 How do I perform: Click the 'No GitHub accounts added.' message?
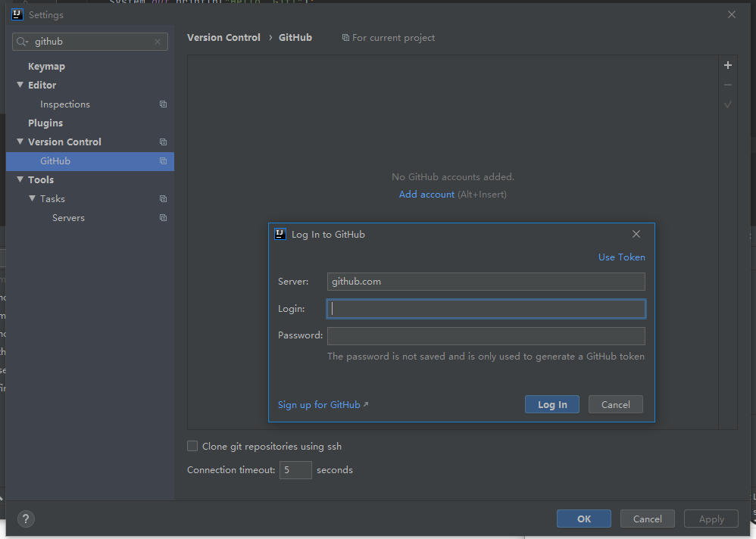pos(453,177)
